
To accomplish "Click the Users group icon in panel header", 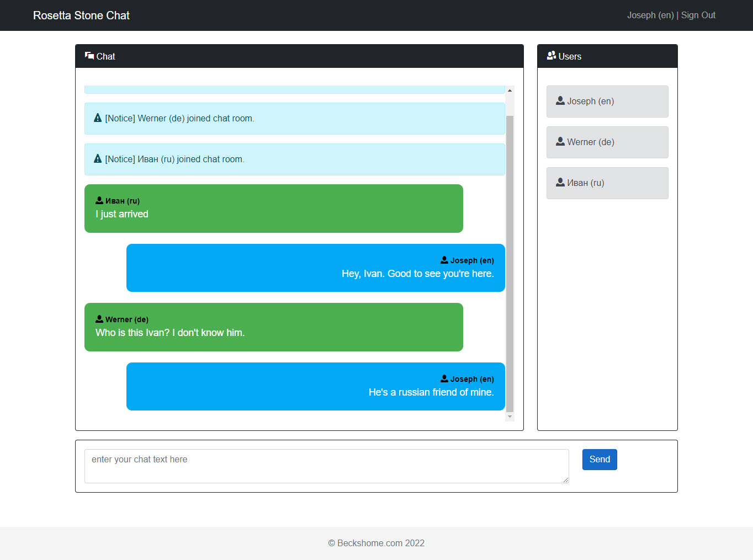I will (551, 55).
